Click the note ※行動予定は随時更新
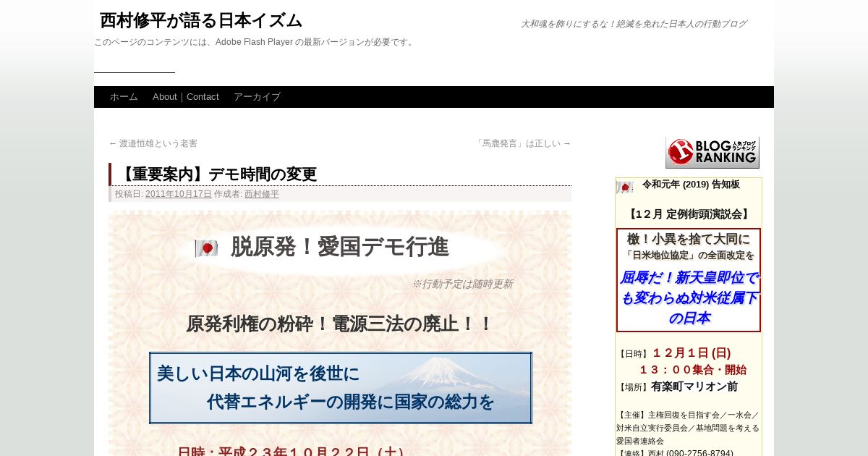Screen dimensions: 868x456 coord(462,284)
